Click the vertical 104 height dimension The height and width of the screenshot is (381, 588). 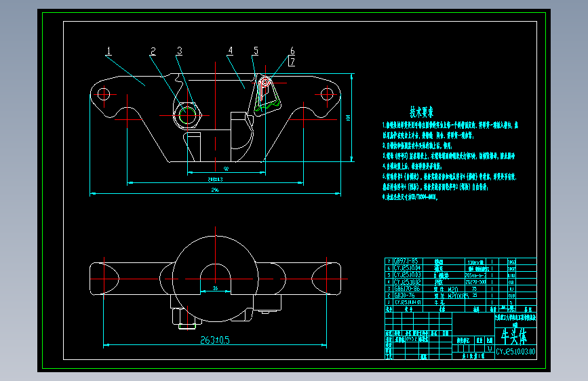(x=349, y=118)
